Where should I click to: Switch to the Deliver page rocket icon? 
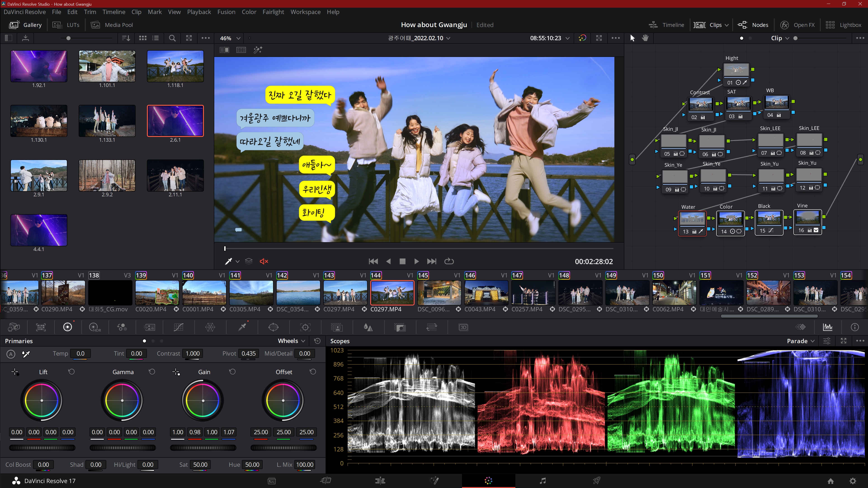pos(597,481)
